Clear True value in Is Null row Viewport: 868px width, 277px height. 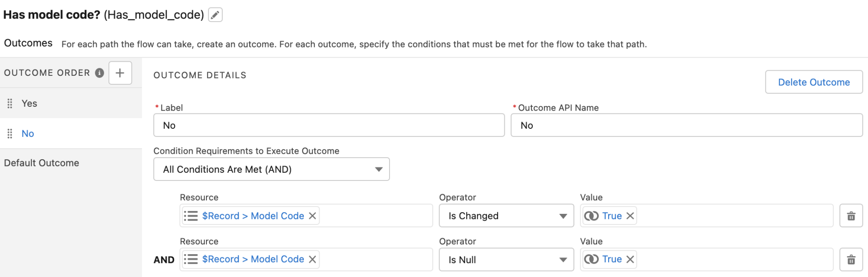pos(630,259)
